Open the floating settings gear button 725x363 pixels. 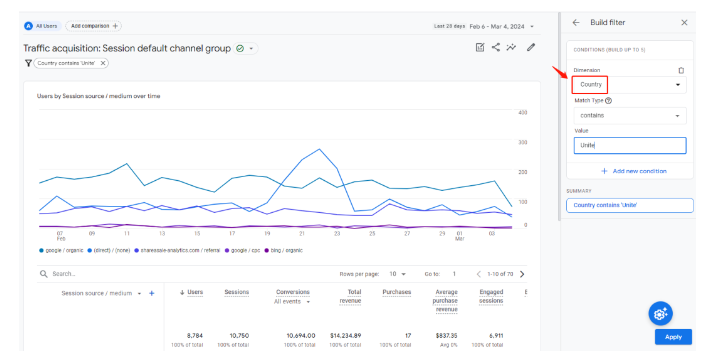click(x=660, y=314)
